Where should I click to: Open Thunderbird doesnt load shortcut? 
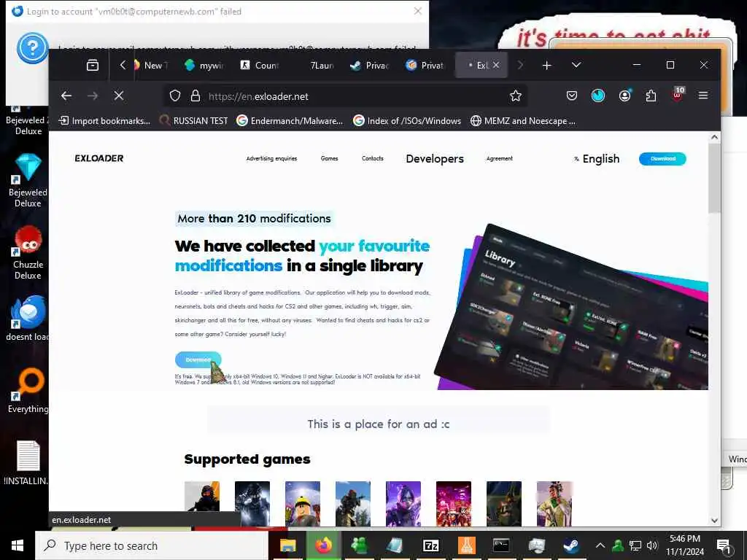pyautogui.click(x=28, y=318)
